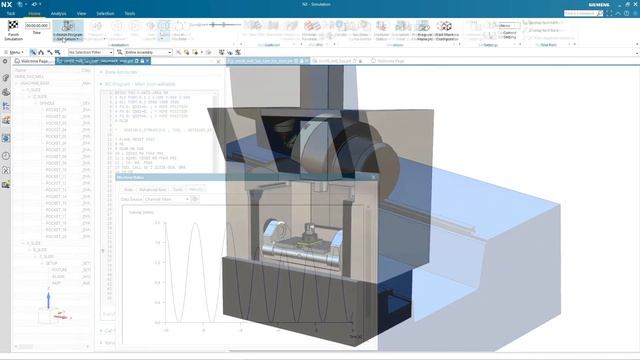Click the Finish Simulation checkered flag icon
Screen dimensions: 640x360
[x=13, y=26]
